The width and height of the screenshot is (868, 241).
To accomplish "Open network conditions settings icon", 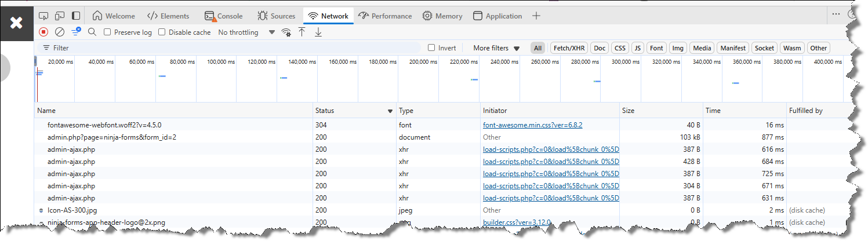I will tap(286, 32).
